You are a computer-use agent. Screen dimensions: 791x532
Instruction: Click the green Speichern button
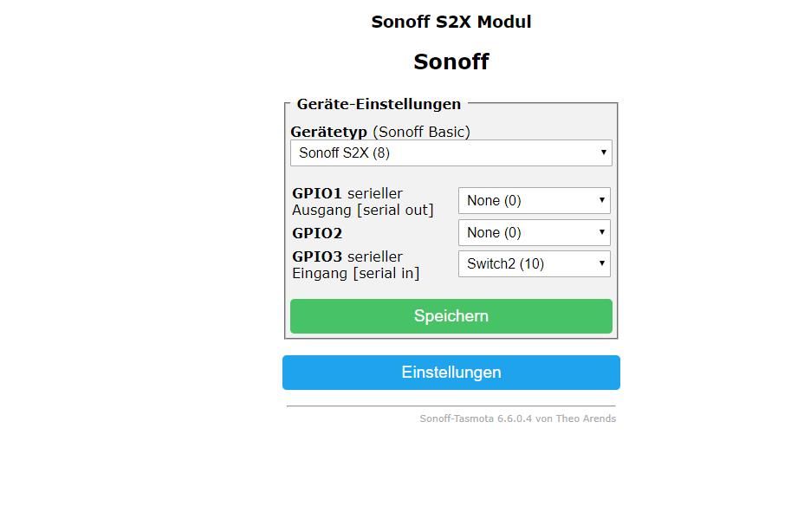pyautogui.click(x=451, y=316)
